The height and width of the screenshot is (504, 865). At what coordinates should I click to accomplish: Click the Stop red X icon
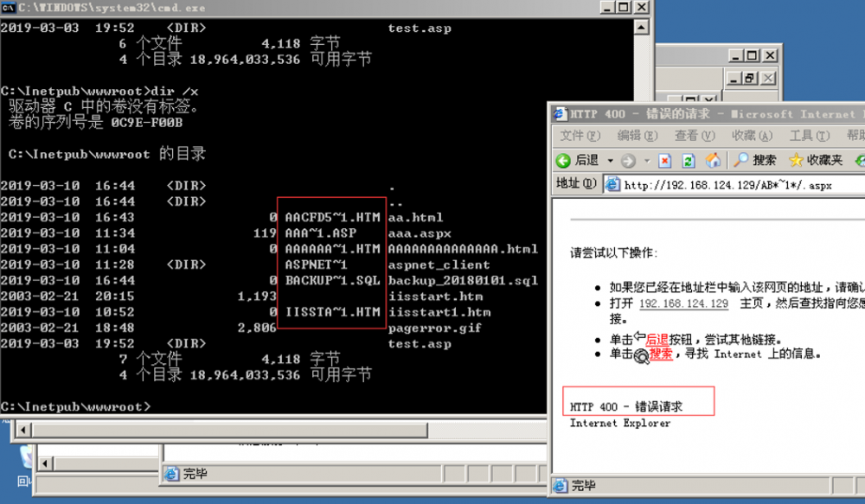pyautogui.click(x=665, y=160)
